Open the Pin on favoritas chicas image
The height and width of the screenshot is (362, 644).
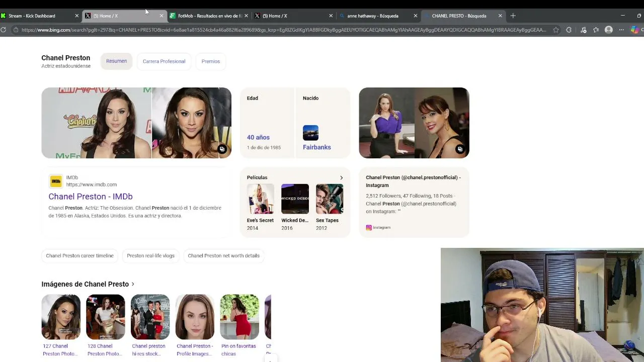tap(239, 317)
